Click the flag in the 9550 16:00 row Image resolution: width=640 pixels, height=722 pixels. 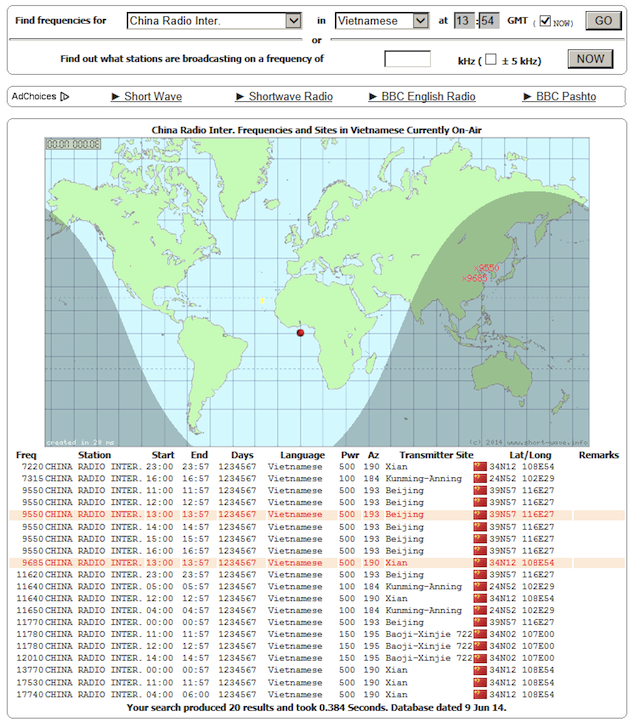tap(480, 551)
